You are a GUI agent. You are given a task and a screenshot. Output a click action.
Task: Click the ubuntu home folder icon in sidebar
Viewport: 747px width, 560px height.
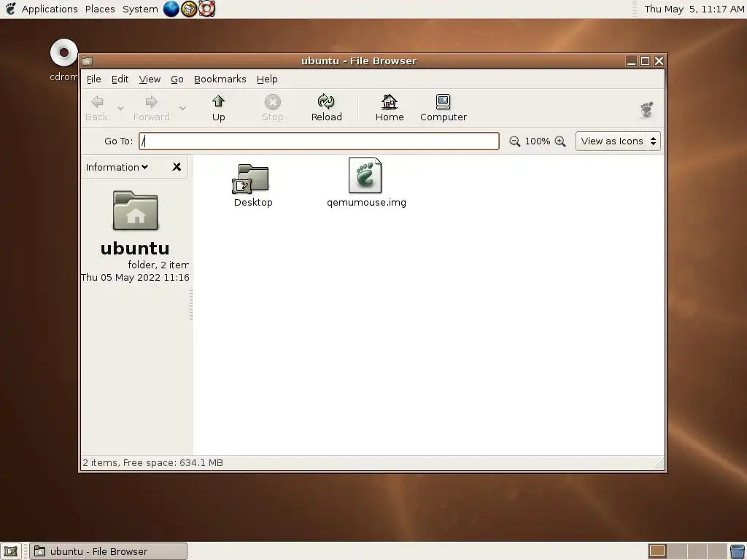(135, 211)
